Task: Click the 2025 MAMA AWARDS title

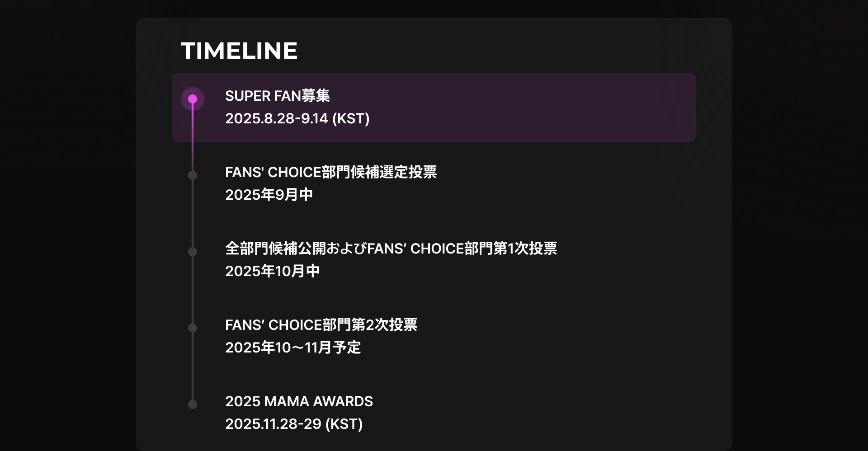Action: (x=299, y=401)
